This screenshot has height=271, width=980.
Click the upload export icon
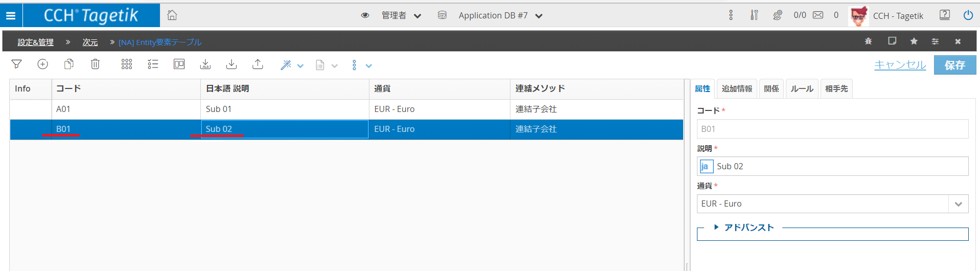click(258, 64)
